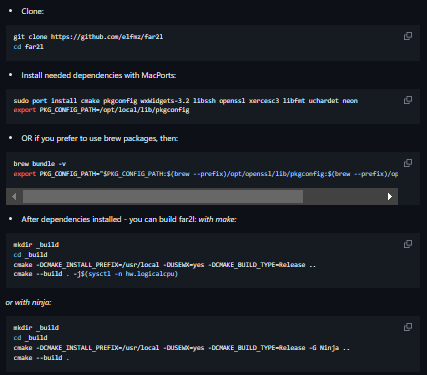Copy the git clone code block

click(408, 36)
